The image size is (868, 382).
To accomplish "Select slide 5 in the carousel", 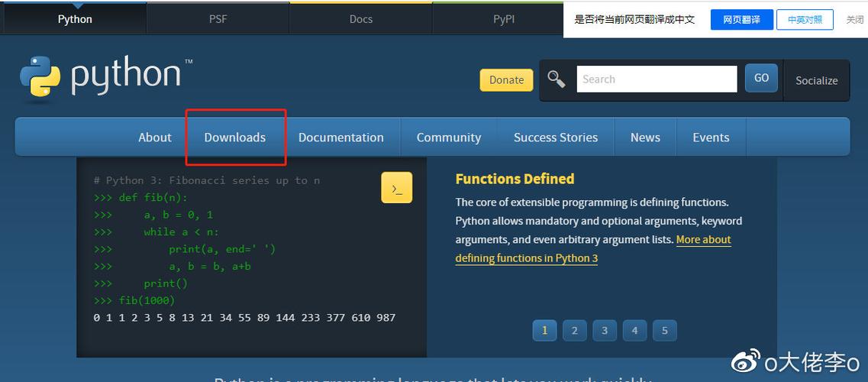I will 664,331.
